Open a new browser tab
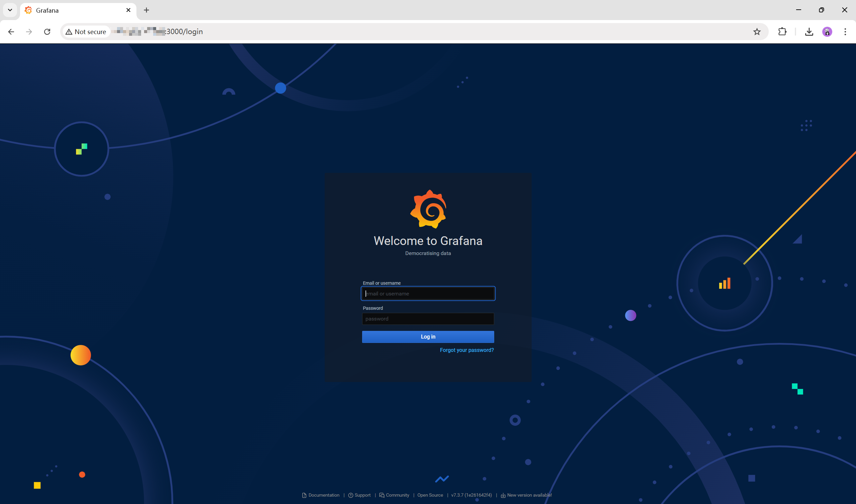 point(146,10)
